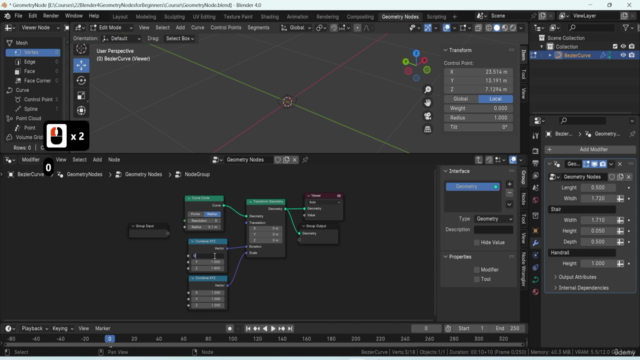The width and height of the screenshot is (640, 360).
Task: Switch to the Shading workspace tab
Action: (269, 17)
